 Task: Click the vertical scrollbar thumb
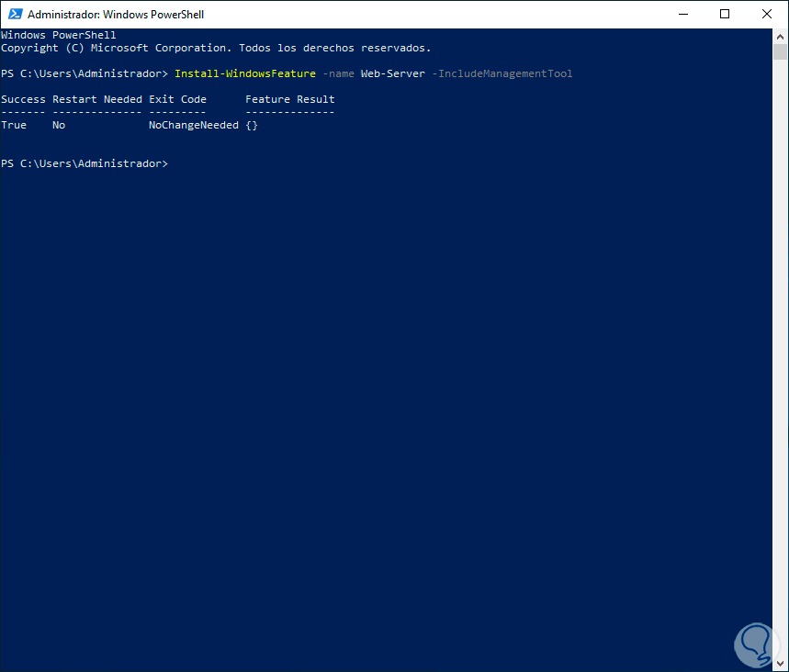click(780, 51)
